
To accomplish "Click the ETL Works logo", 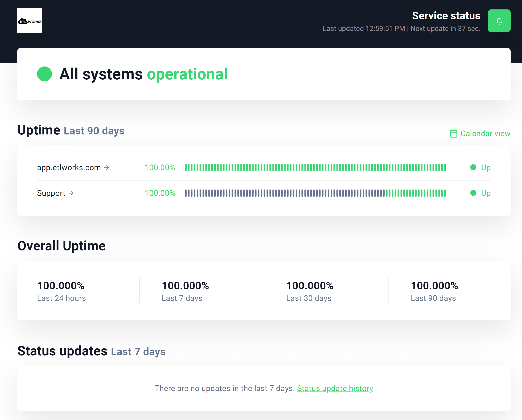I will (x=30, y=21).
